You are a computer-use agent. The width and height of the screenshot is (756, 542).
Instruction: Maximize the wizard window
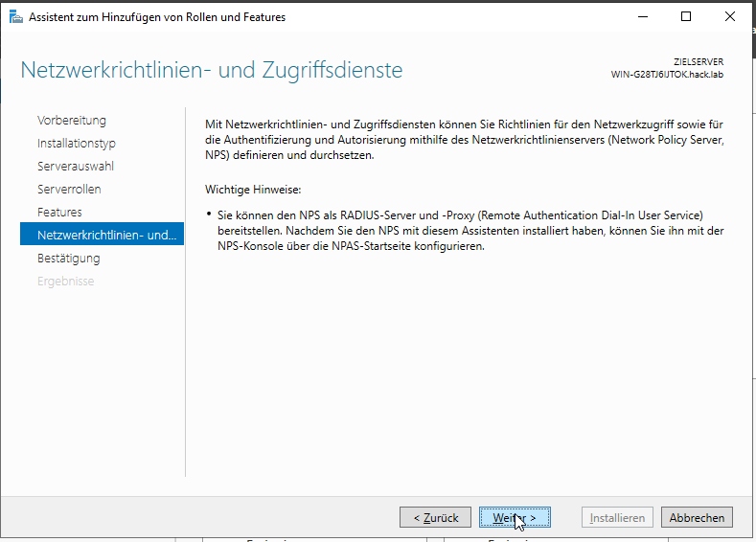click(686, 16)
